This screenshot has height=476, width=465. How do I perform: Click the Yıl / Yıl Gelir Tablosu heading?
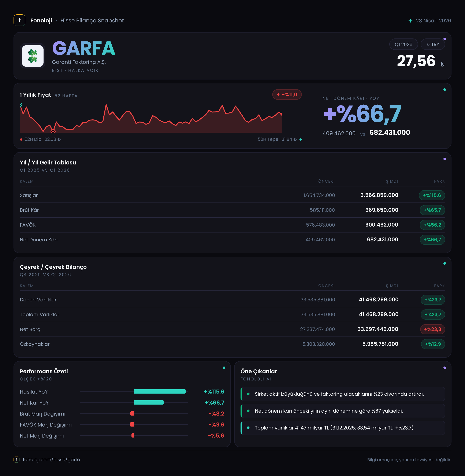(48, 162)
